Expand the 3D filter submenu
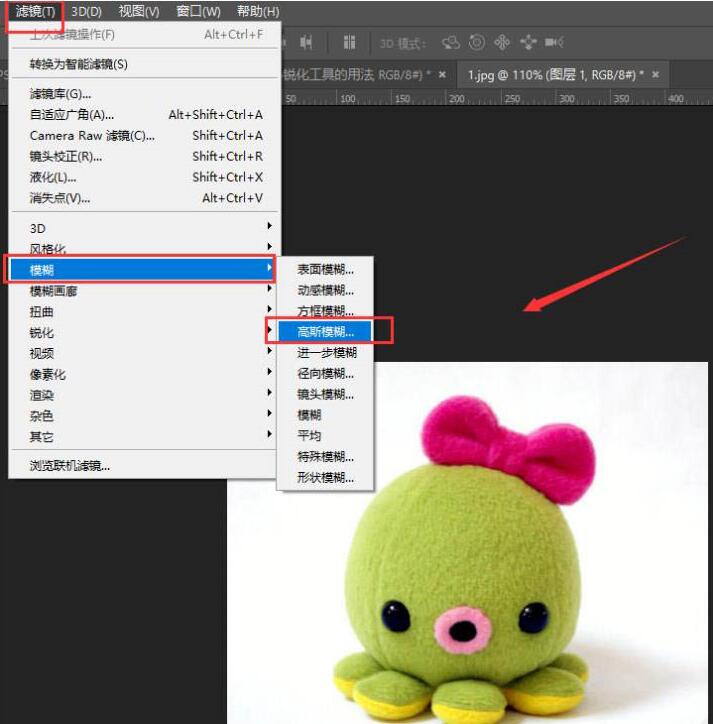 point(144,229)
